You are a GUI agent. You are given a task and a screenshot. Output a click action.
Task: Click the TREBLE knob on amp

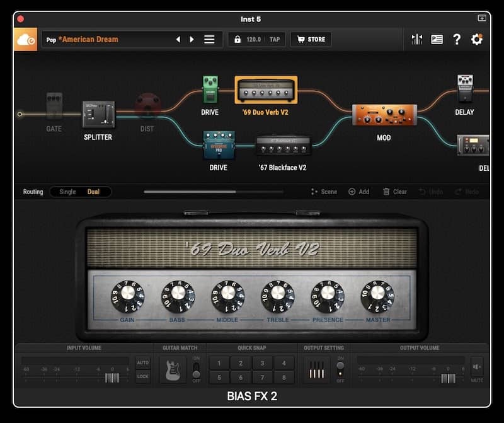pos(278,296)
